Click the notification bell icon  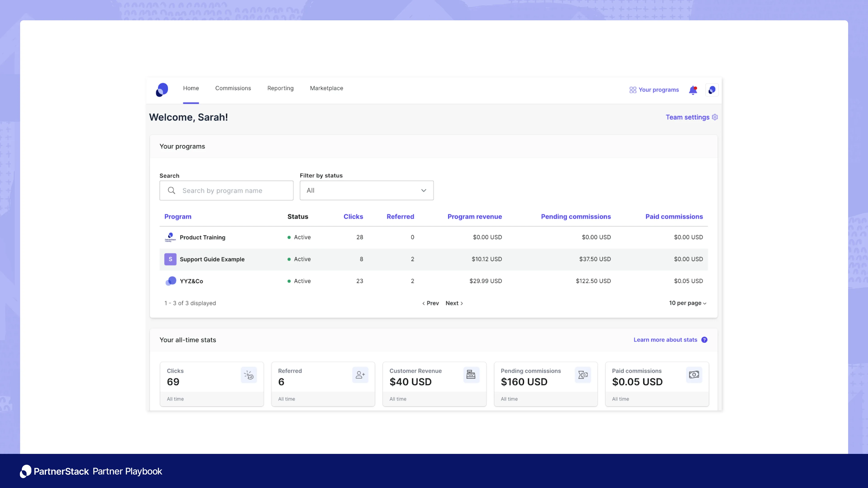point(693,90)
